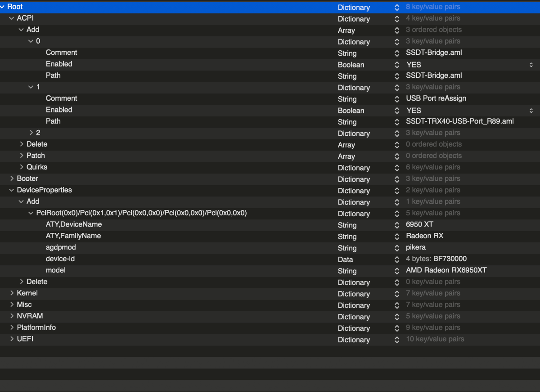Click the SSDT-TRX40-USB-Port_R89.aml path value
Image resolution: width=540 pixels, height=392 pixels.
click(460, 122)
